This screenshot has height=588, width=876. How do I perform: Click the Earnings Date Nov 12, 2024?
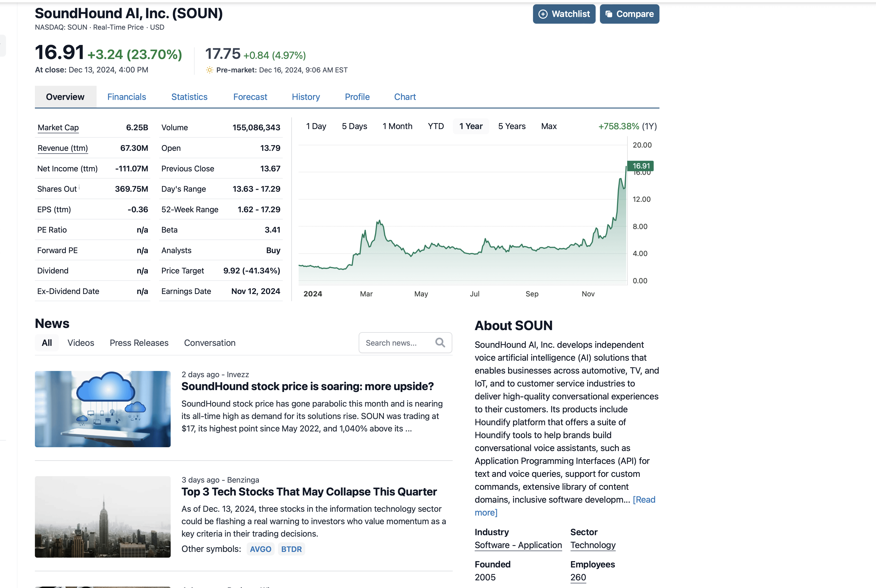[256, 291]
